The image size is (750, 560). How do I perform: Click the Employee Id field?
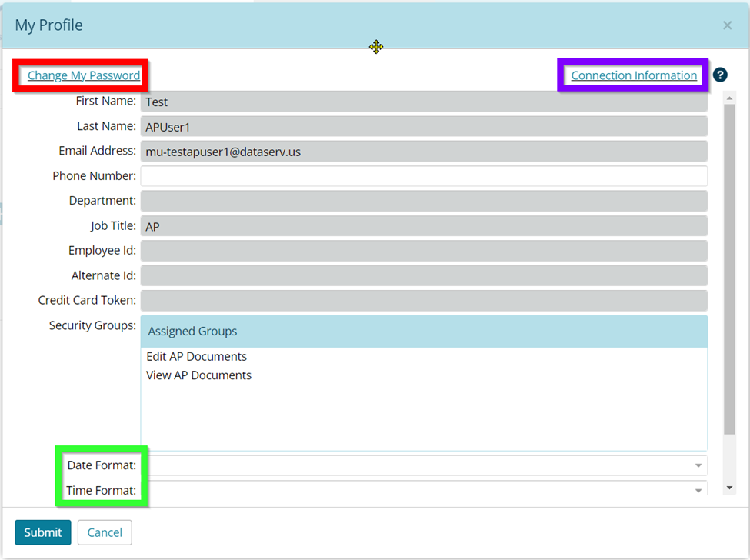click(x=423, y=251)
